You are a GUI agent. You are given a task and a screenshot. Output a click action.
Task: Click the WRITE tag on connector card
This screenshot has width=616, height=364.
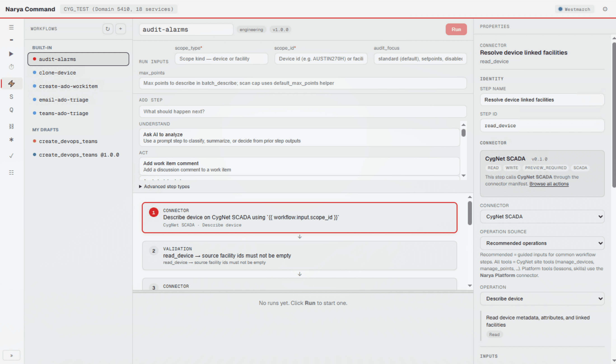pos(512,168)
